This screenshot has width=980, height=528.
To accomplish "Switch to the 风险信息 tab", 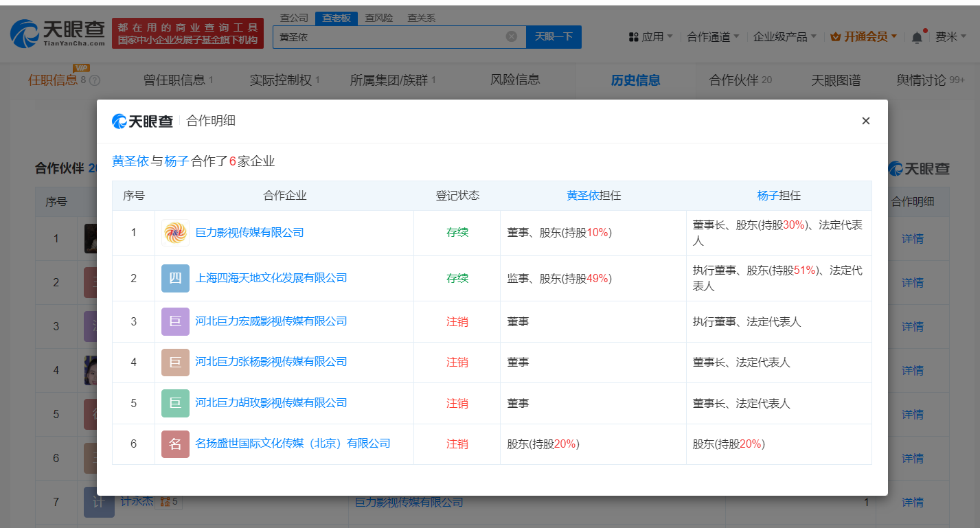I will click(515, 80).
